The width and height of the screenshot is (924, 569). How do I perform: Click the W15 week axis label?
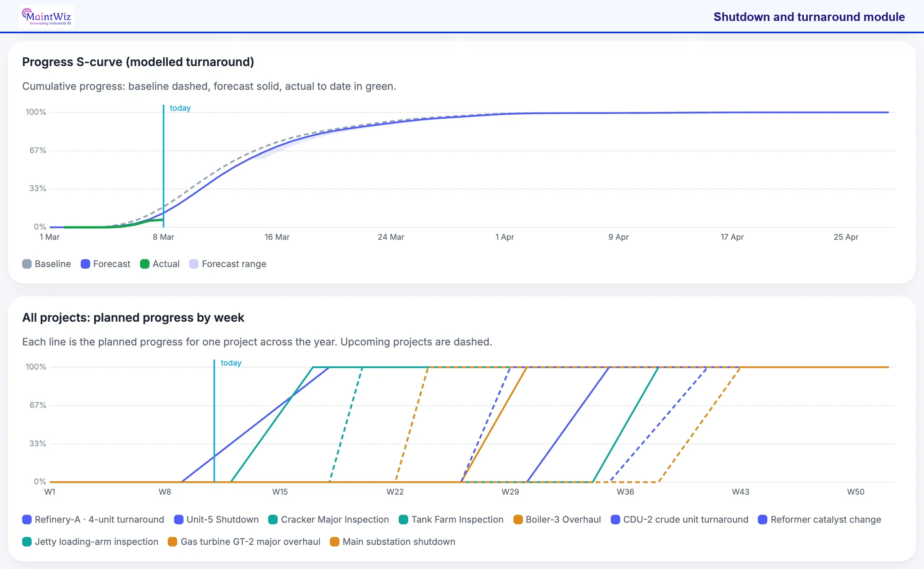click(x=280, y=492)
